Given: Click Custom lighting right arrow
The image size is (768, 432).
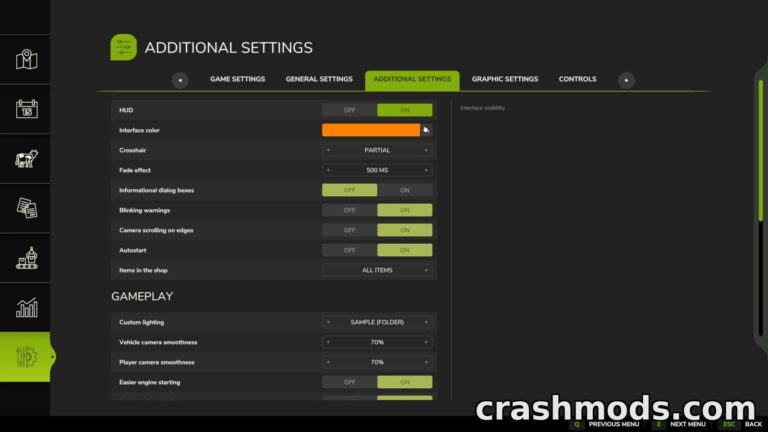Looking at the screenshot, I should 426,322.
